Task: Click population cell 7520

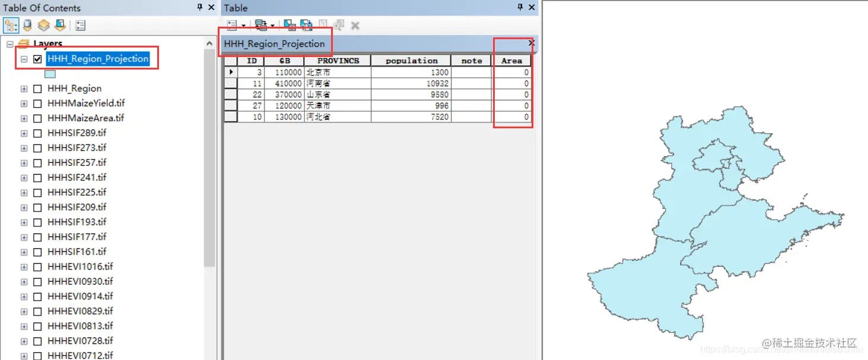Action: coord(411,117)
